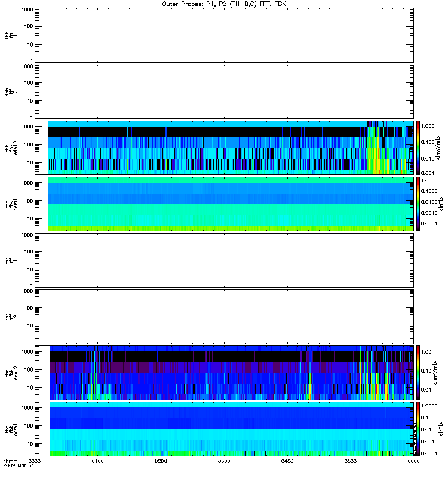The image size is (448, 478).
Task: Click '0.0001' on the thb scm1 color scale
Action: (429, 223)
